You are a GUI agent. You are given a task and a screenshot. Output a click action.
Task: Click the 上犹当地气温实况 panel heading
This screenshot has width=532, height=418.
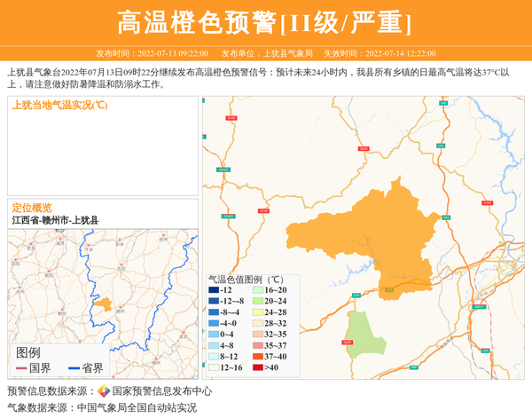pyautogui.click(x=59, y=105)
